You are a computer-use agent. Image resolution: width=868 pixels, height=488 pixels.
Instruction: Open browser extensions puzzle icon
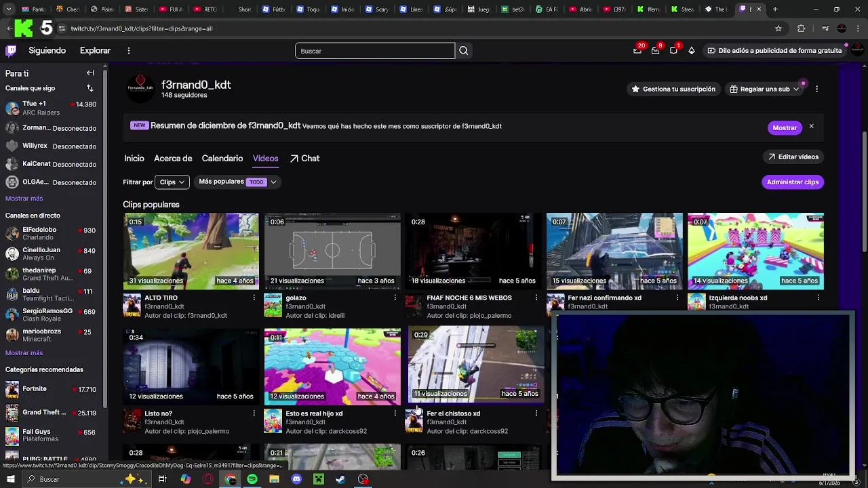coord(802,28)
